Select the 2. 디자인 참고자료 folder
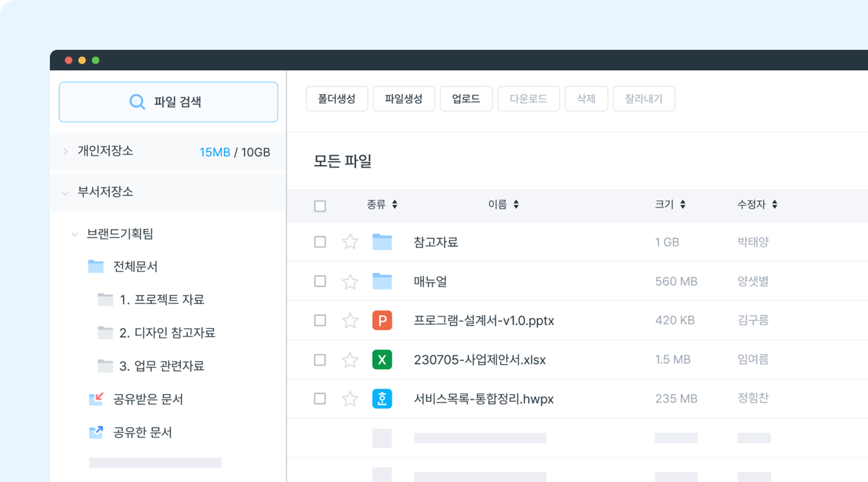868x482 pixels. pyautogui.click(x=168, y=332)
